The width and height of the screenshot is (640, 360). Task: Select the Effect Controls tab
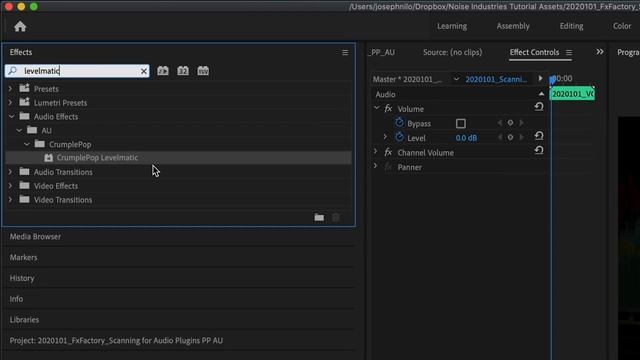coord(534,52)
